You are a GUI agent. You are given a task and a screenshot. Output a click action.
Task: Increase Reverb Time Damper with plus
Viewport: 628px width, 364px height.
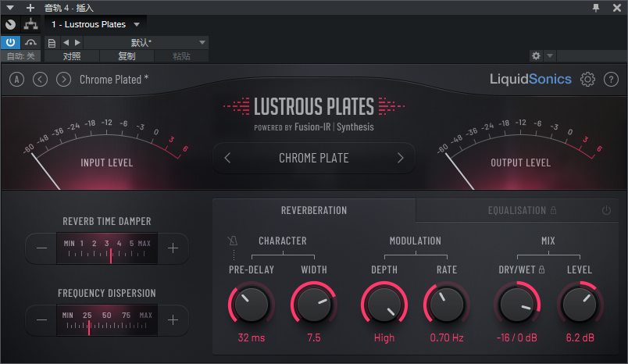tap(173, 248)
